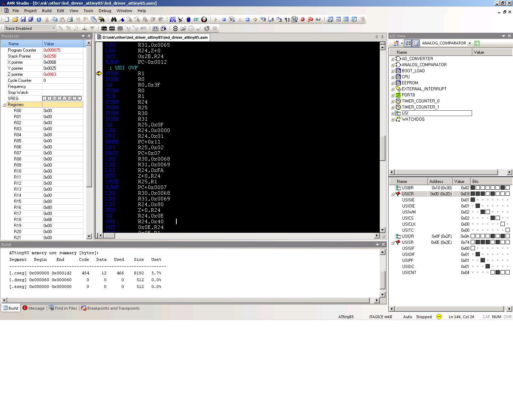Click the Save file toolbar icon

23,20
